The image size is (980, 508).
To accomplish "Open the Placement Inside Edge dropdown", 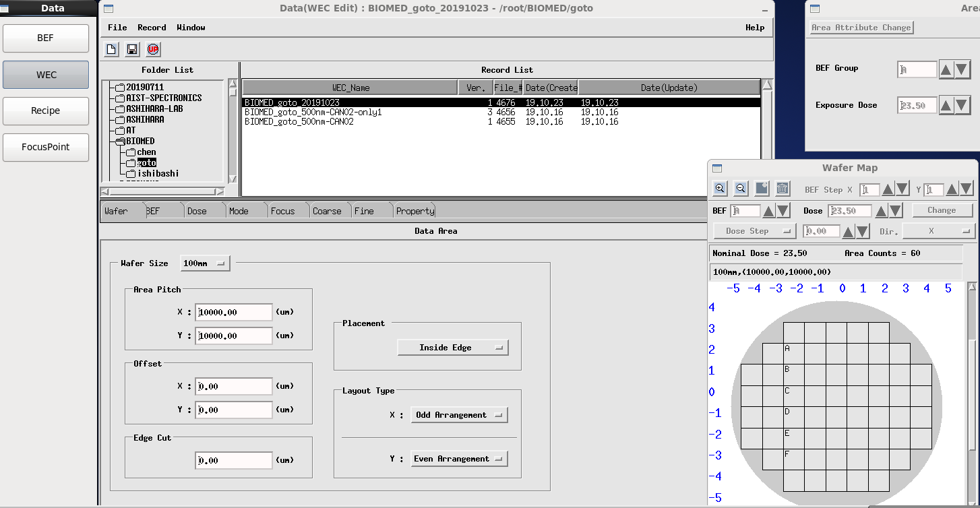I will click(453, 348).
